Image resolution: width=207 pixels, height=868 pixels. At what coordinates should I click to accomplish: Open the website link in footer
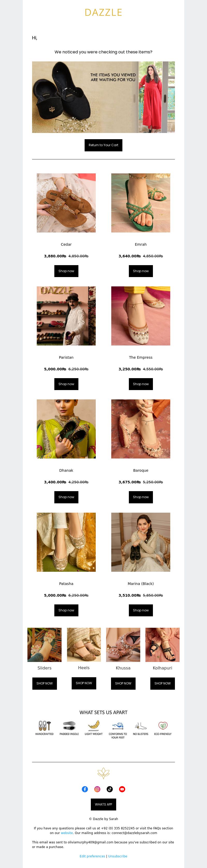pos(67,832)
